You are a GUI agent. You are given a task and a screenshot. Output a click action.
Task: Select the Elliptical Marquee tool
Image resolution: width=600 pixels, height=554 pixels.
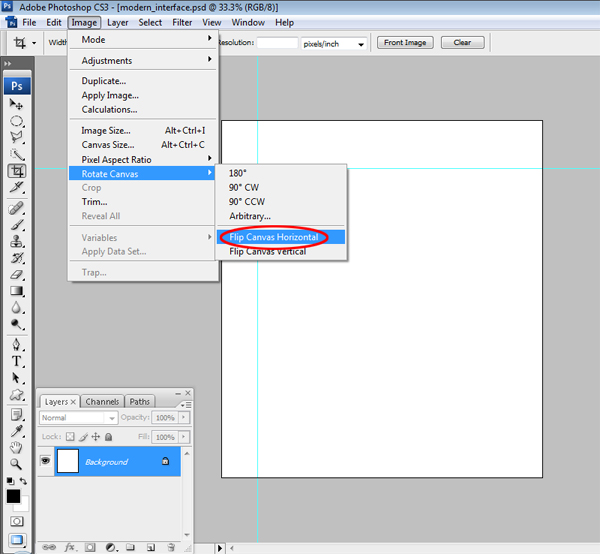16,121
